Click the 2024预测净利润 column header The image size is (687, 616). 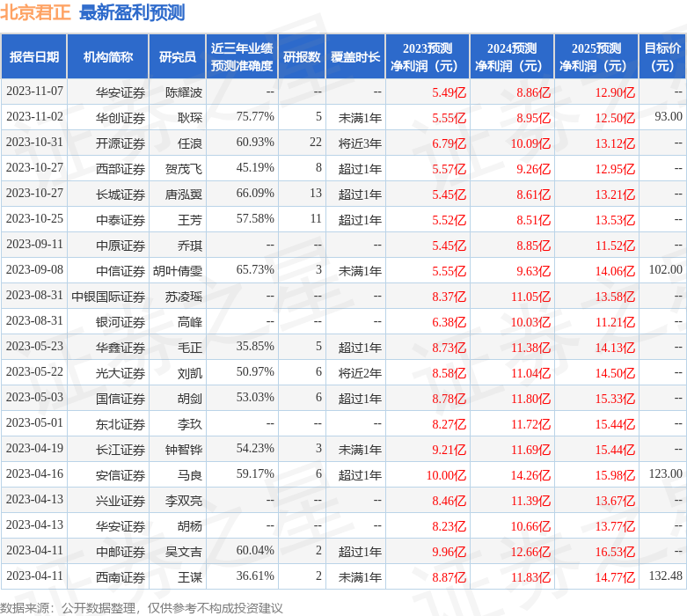pyautogui.click(x=512, y=57)
